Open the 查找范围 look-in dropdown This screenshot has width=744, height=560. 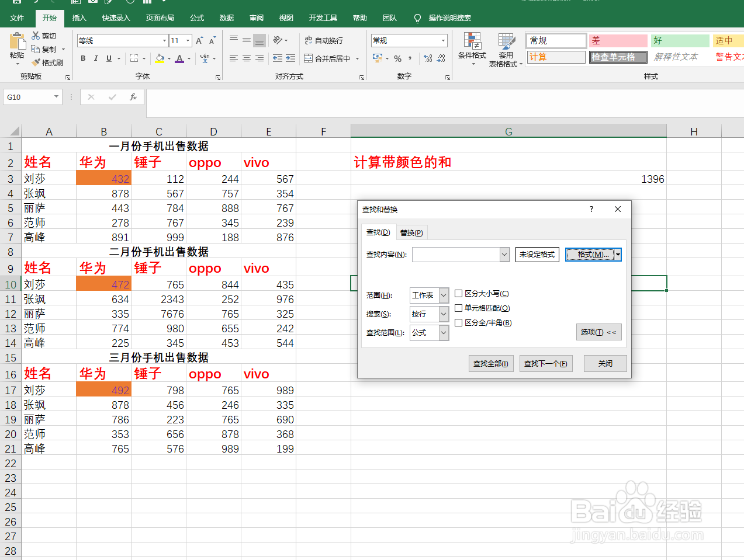point(442,333)
